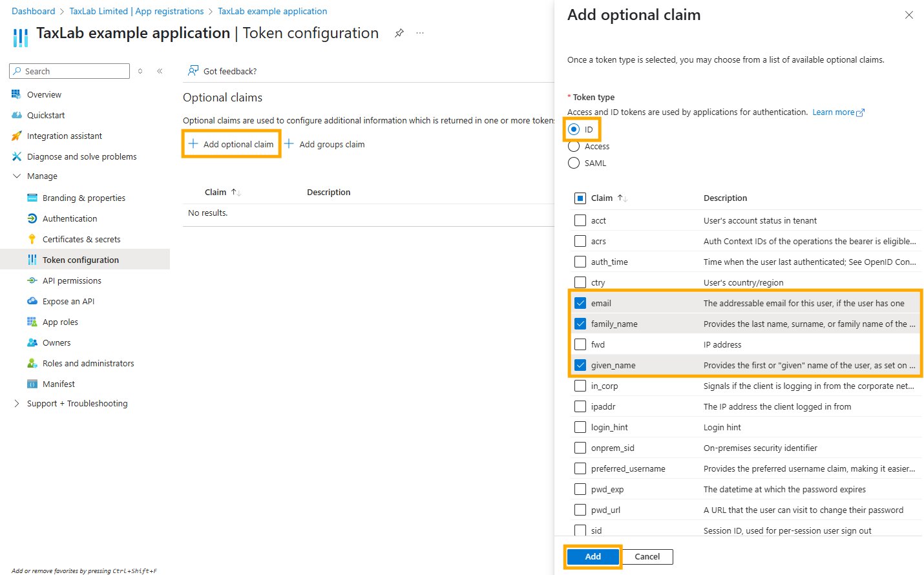Image resolution: width=924 pixels, height=575 pixels.
Task: Click the plus icon of Add groups claim
Action: click(x=289, y=143)
